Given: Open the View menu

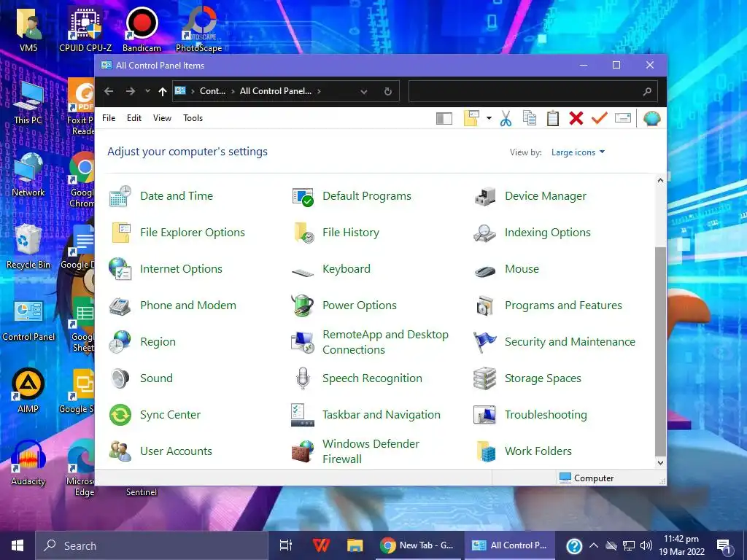Looking at the screenshot, I should tap(162, 118).
